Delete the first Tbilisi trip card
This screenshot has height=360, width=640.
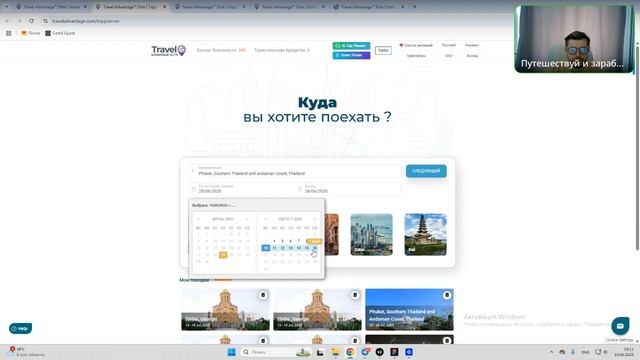pos(263,295)
